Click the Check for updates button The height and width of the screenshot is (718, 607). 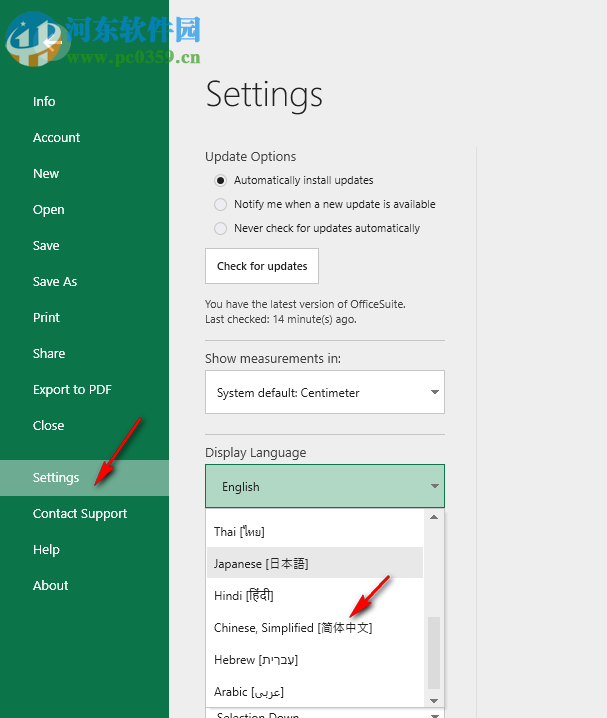click(262, 266)
